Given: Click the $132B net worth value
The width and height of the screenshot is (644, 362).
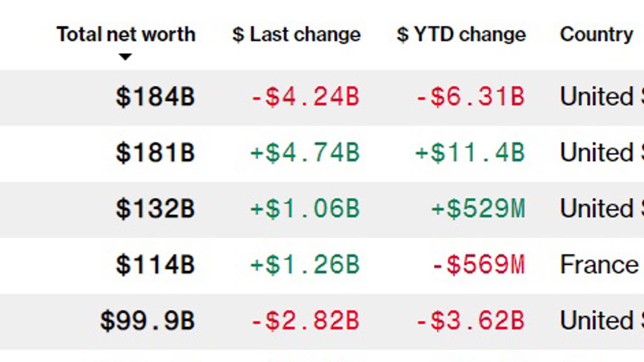Looking at the screenshot, I should point(155,209).
